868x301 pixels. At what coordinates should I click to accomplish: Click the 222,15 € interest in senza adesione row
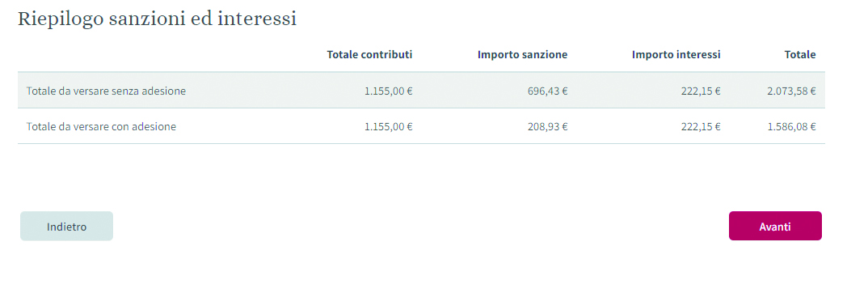coord(701,91)
